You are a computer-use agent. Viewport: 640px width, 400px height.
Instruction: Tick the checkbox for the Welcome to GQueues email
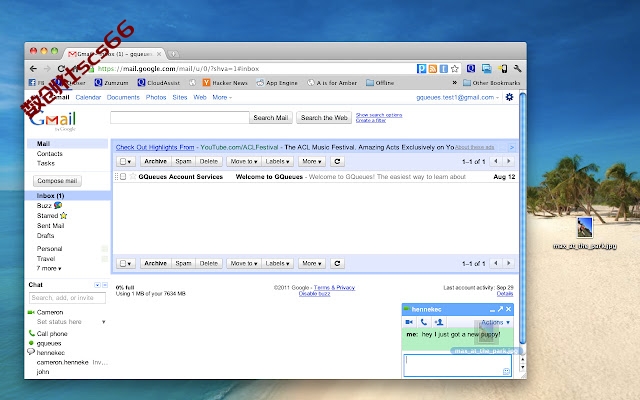coord(123,176)
